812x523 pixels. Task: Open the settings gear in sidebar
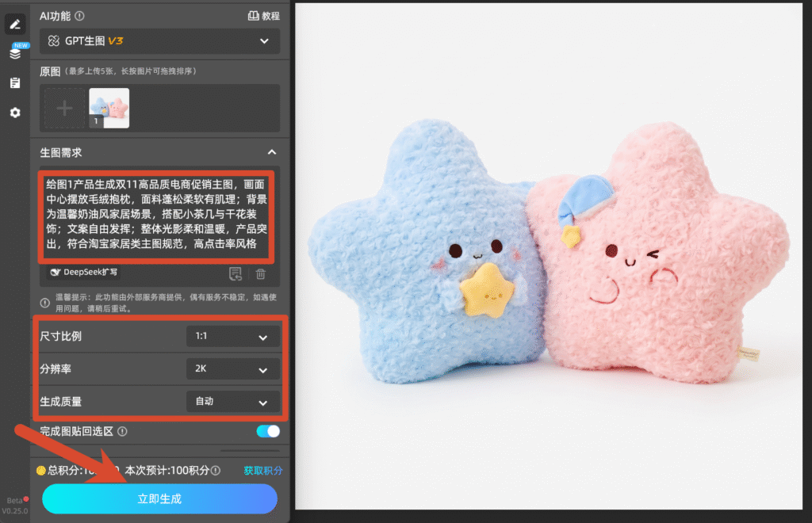point(15,113)
